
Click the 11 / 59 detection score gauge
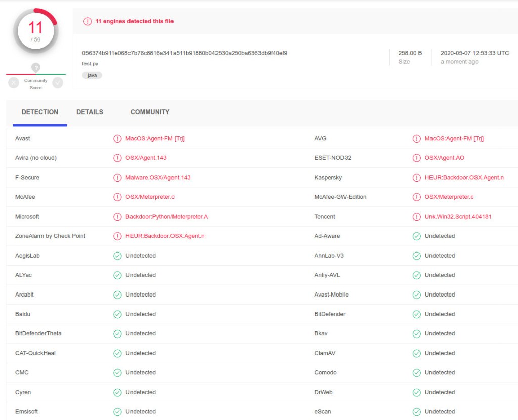pos(35,30)
